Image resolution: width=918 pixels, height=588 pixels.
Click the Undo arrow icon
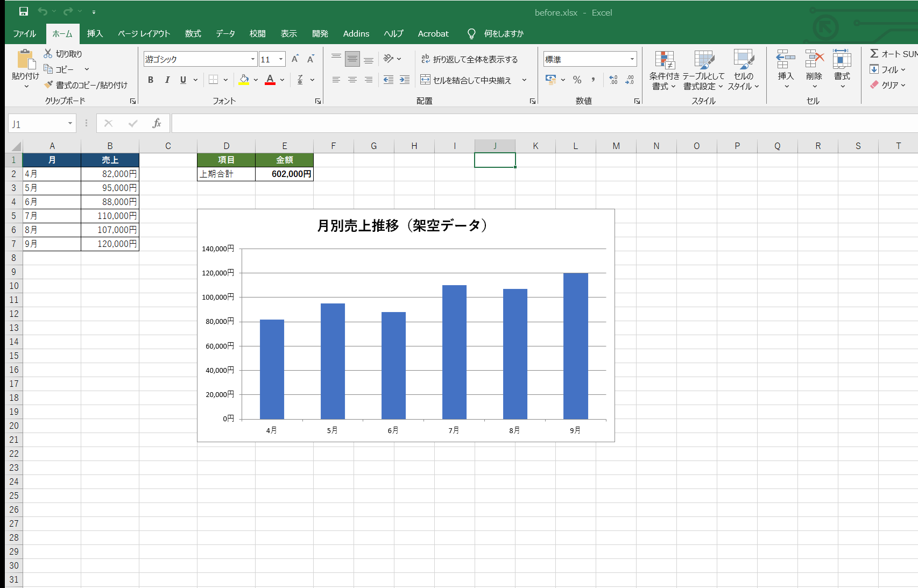tap(43, 11)
